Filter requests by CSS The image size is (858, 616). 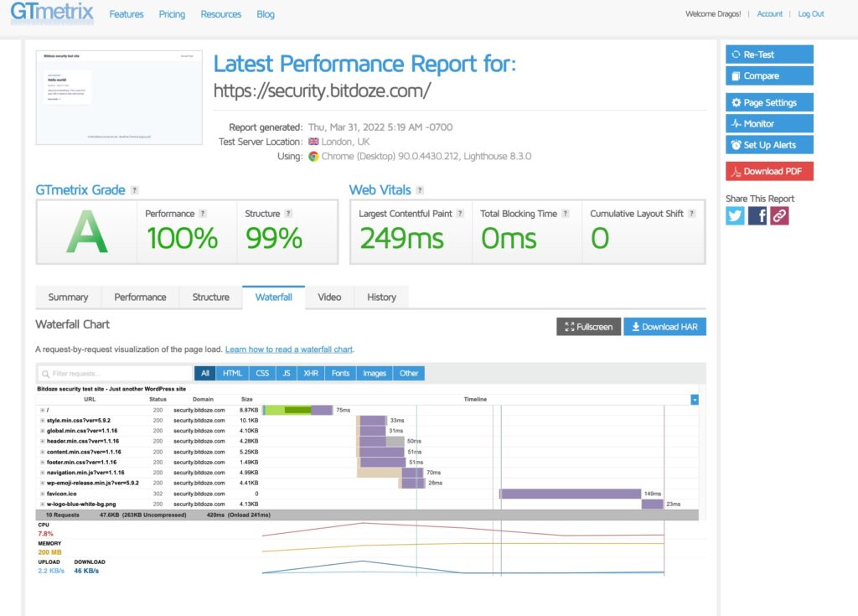point(262,374)
